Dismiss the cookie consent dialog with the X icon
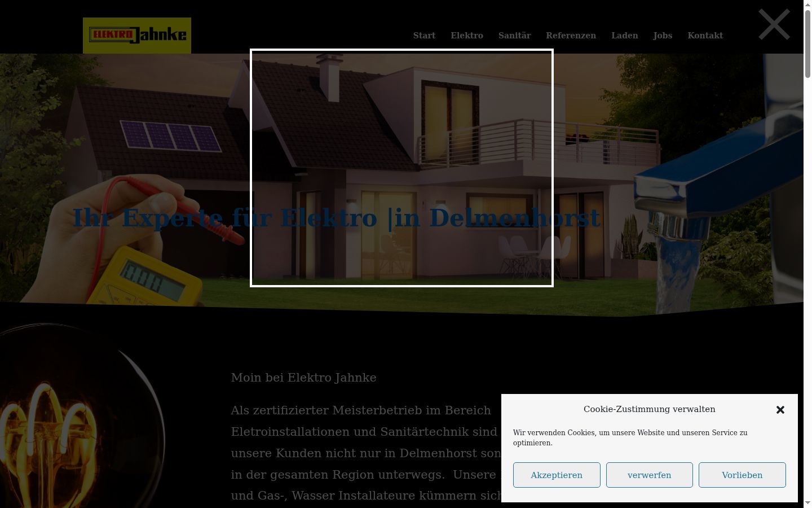812x508 pixels. point(780,410)
